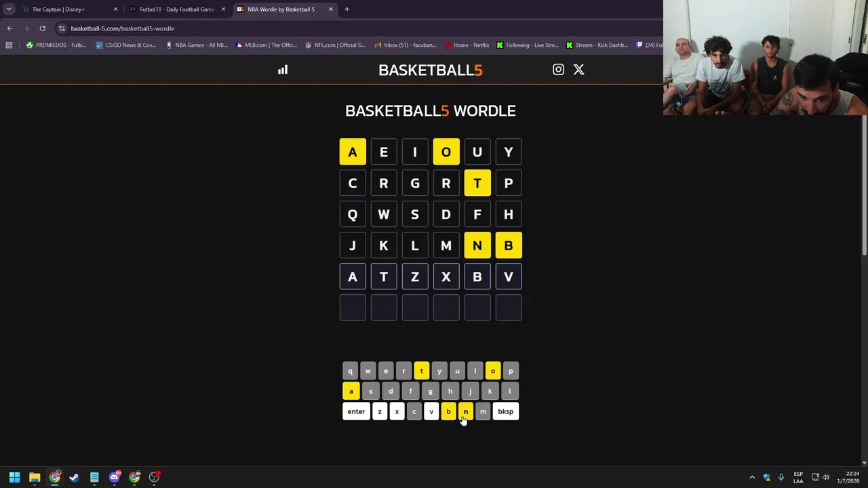
Task: Open the apps grid icon in bookmarks bar
Action: pos(9,45)
